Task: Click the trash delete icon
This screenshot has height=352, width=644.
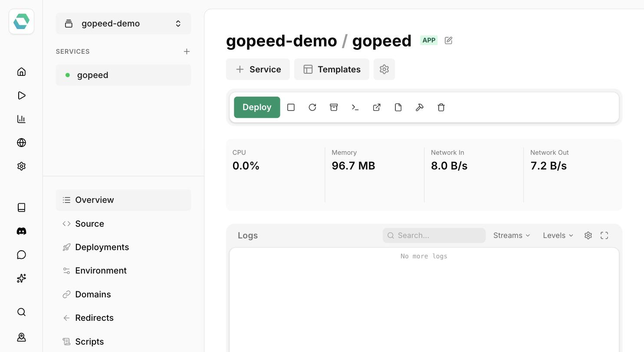Action: 441,107
